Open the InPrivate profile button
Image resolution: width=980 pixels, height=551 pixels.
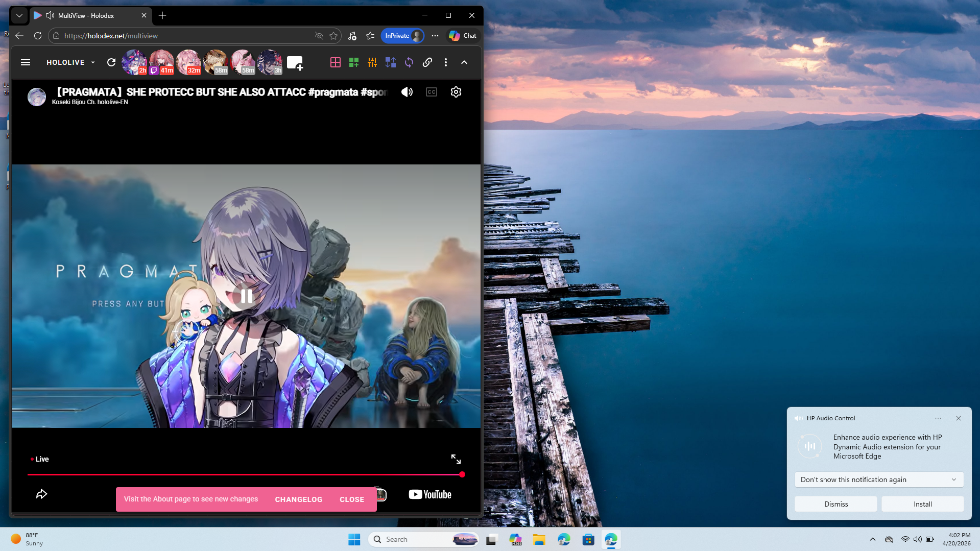(x=403, y=36)
